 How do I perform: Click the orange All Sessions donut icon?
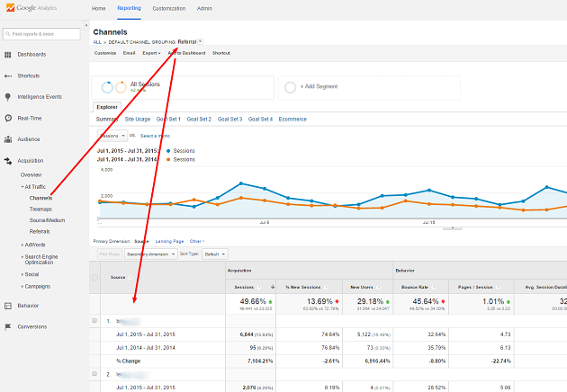[x=121, y=87]
